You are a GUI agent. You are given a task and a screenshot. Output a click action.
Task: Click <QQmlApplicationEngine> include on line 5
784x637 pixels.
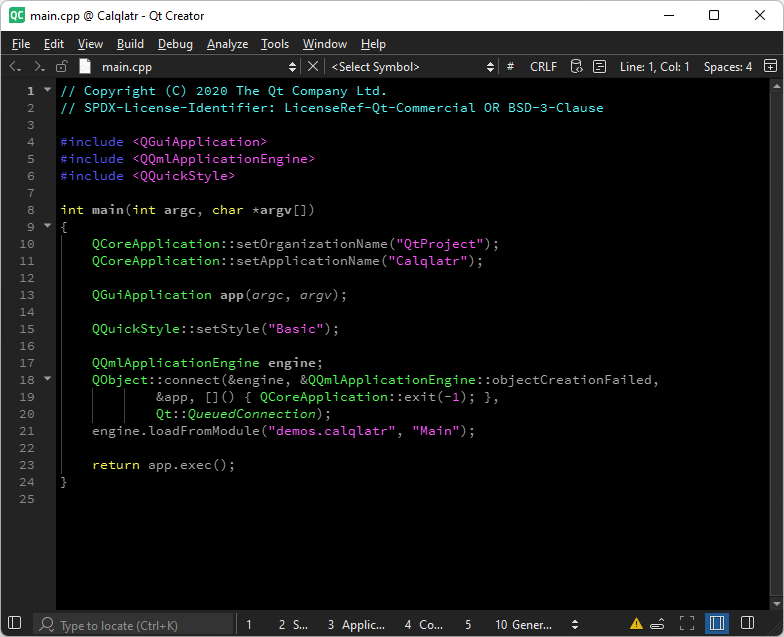224,159
